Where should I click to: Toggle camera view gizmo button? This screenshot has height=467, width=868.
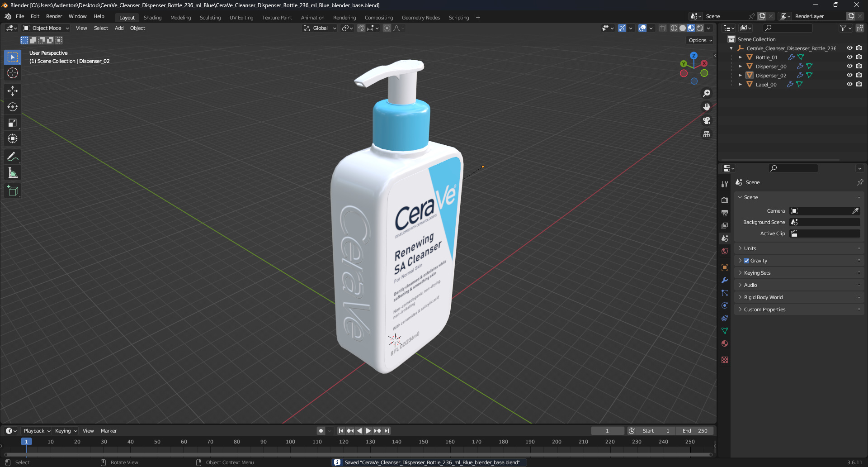tap(707, 120)
